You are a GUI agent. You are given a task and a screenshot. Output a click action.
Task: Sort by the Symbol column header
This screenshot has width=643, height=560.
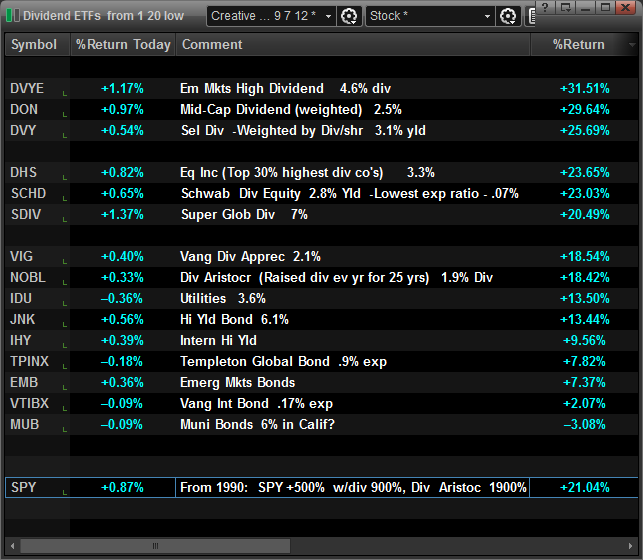click(37, 44)
